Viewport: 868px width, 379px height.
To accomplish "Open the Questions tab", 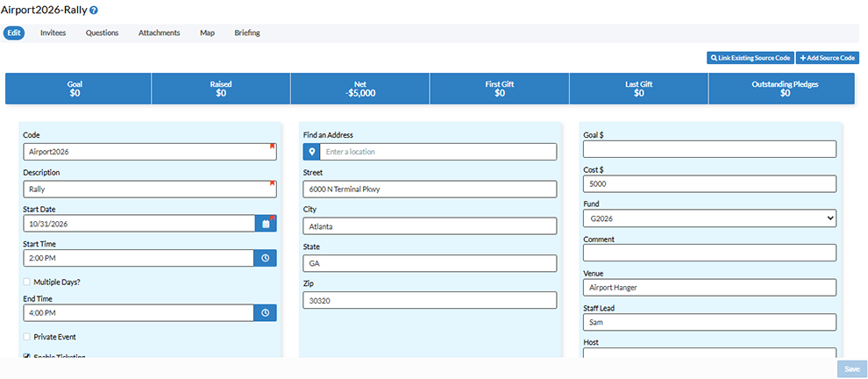I will [102, 32].
